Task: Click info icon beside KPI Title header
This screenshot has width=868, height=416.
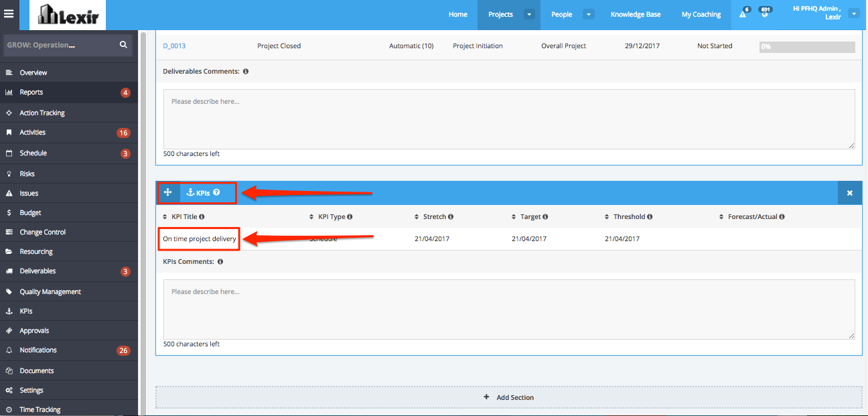Action: 202,217
